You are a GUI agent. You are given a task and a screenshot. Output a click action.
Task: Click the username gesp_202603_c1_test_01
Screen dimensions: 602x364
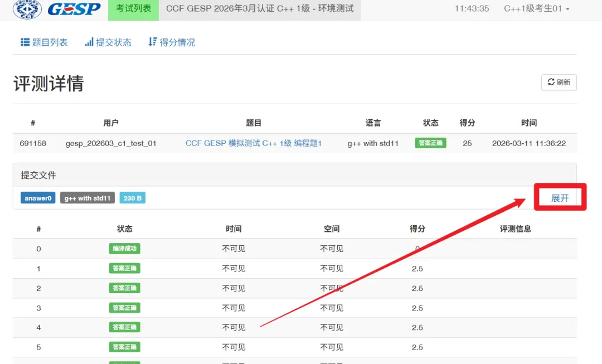pyautogui.click(x=111, y=143)
